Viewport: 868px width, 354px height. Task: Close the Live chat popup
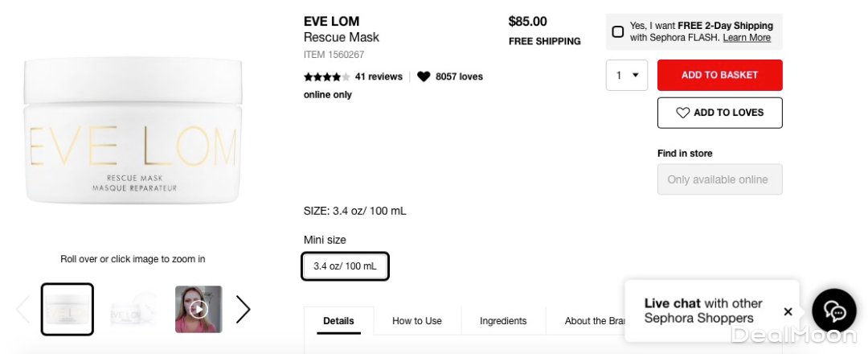pyautogui.click(x=788, y=312)
